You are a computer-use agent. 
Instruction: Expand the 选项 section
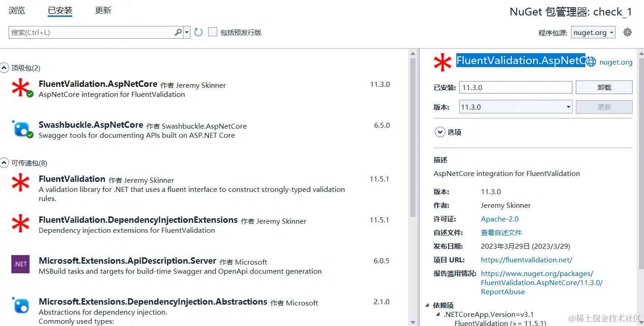pos(439,132)
